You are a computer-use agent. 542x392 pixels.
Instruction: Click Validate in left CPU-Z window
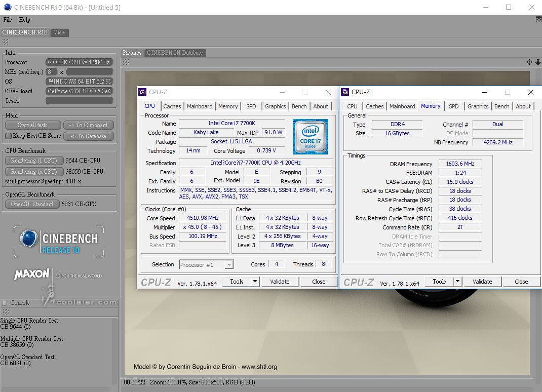click(280, 282)
